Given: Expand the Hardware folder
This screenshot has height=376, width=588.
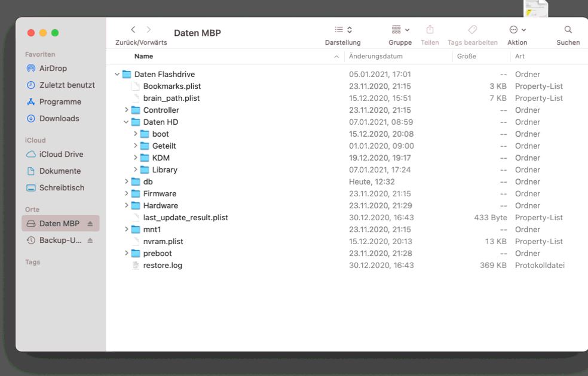Looking at the screenshot, I should (126, 205).
